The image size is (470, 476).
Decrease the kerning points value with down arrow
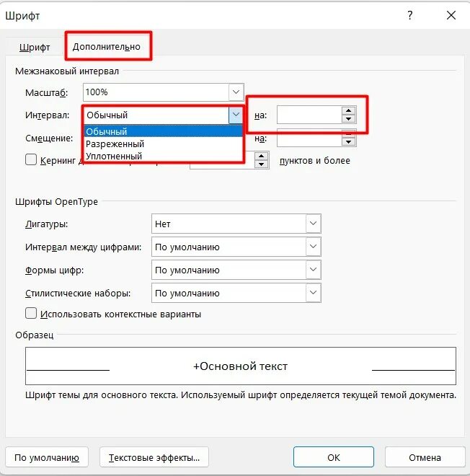(x=261, y=164)
